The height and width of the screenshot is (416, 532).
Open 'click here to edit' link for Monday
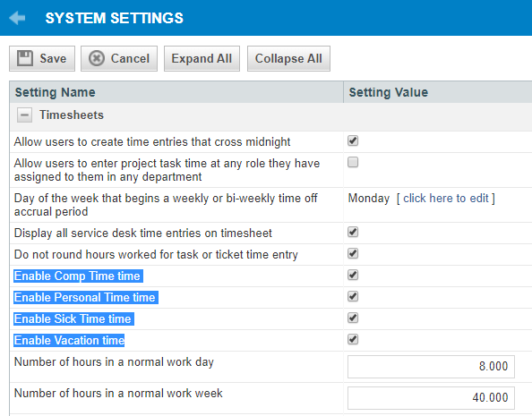446,198
